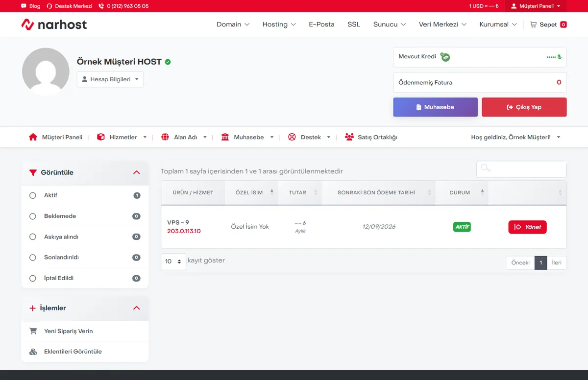Viewport: 588px width, 380px height.
Task: Click the bank building Muhasebe icon in menu
Action: pyautogui.click(x=225, y=137)
